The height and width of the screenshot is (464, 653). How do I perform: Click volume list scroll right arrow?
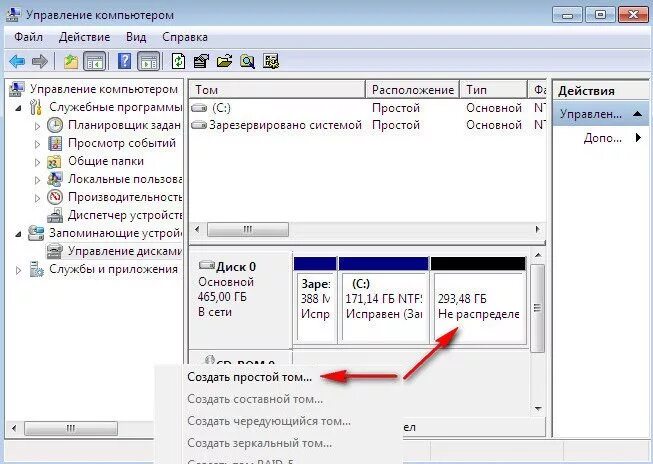[x=538, y=230]
